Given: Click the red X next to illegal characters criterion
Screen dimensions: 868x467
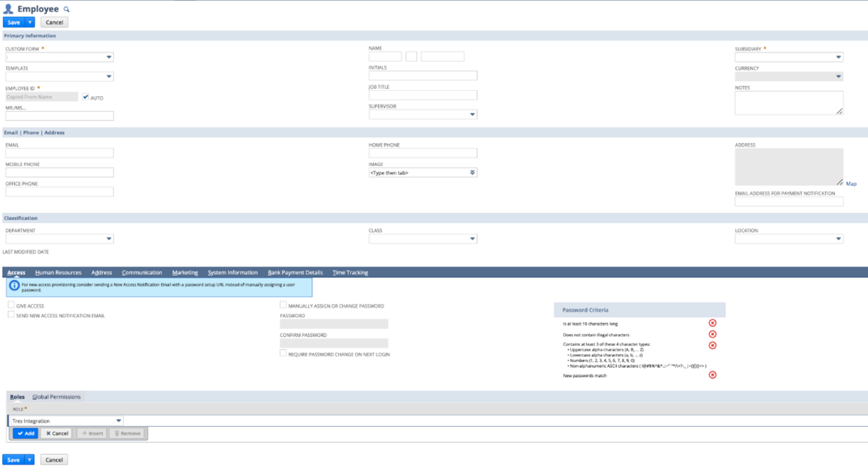Looking at the screenshot, I should point(712,334).
